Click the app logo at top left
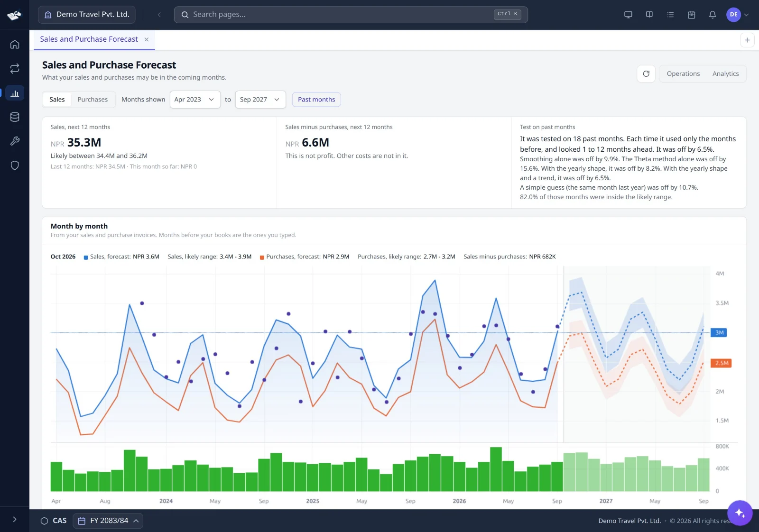 (x=14, y=15)
